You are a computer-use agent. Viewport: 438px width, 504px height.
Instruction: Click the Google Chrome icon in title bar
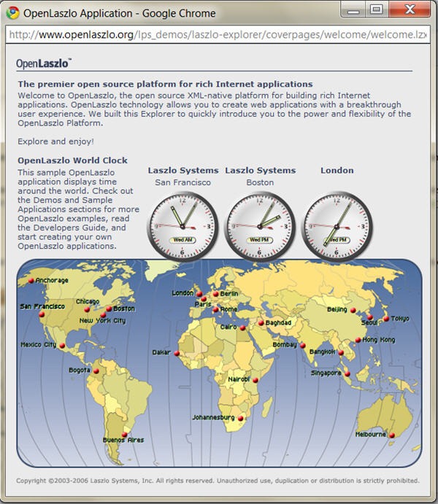[13, 13]
